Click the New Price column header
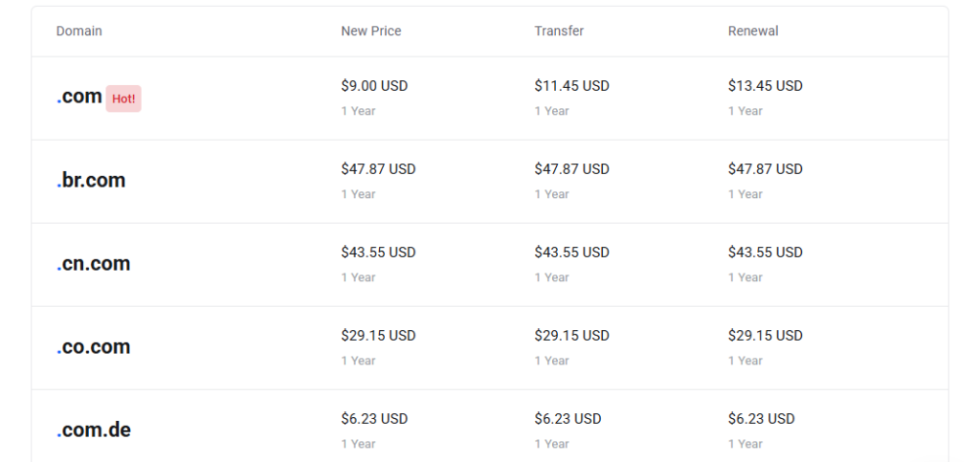Image resolution: width=980 pixels, height=462 pixels. [371, 31]
